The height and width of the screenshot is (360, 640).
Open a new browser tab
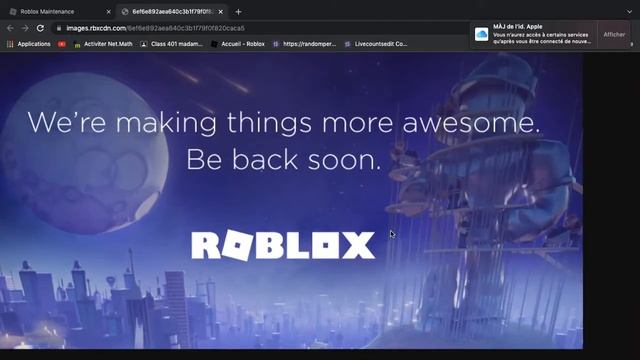(x=238, y=12)
